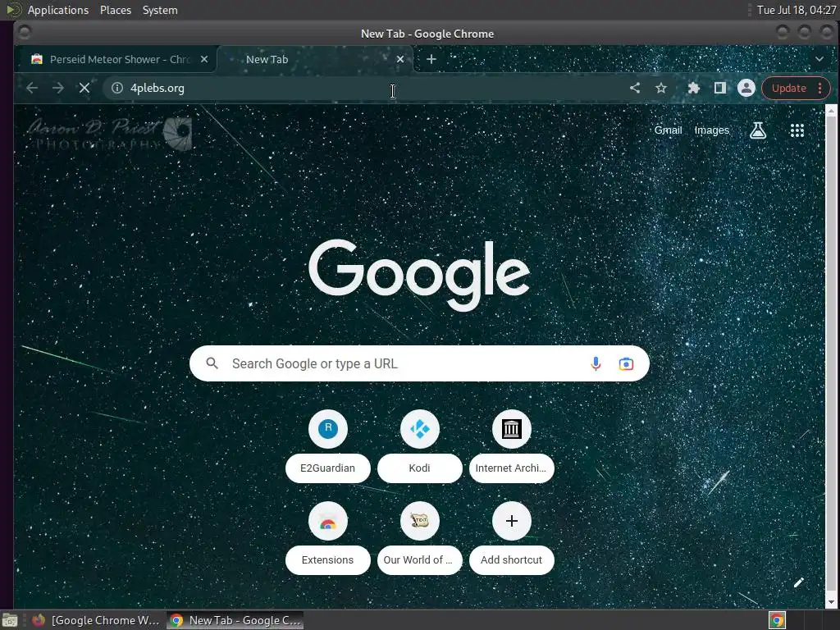Image resolution: width=840 pixels, height=630 pixels.
Task: Click the Chrome tray icon in taskbar
Action: point(778,620)
